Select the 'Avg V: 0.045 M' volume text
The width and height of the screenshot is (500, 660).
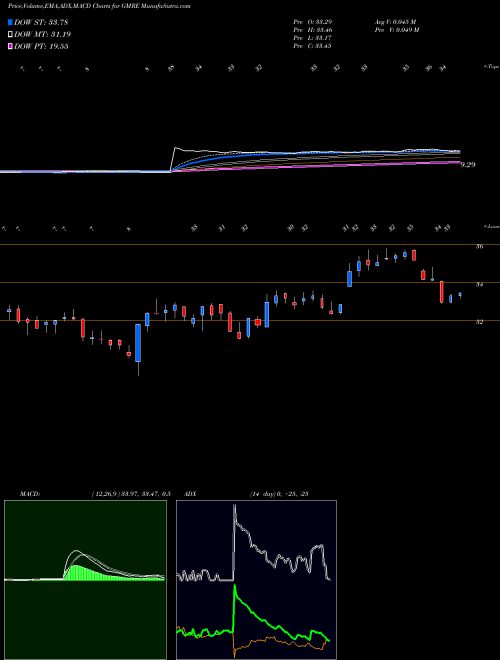394,21
